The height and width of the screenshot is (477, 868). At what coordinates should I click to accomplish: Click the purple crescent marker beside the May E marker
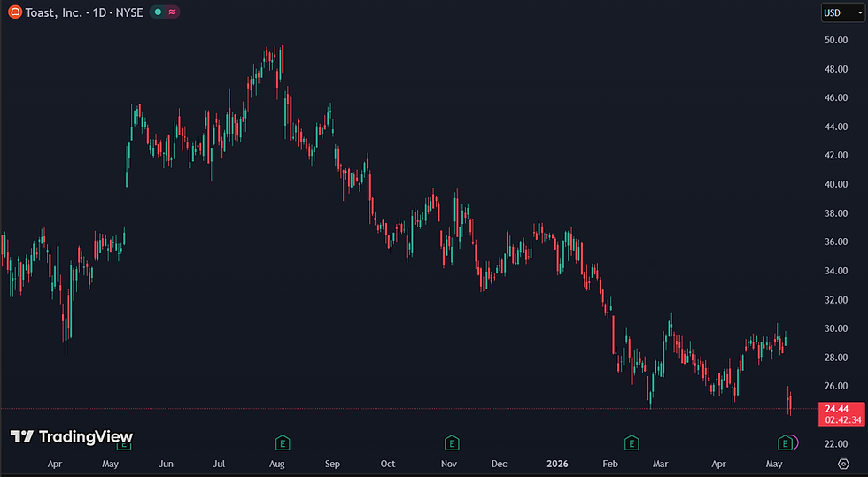pos(795,442)
